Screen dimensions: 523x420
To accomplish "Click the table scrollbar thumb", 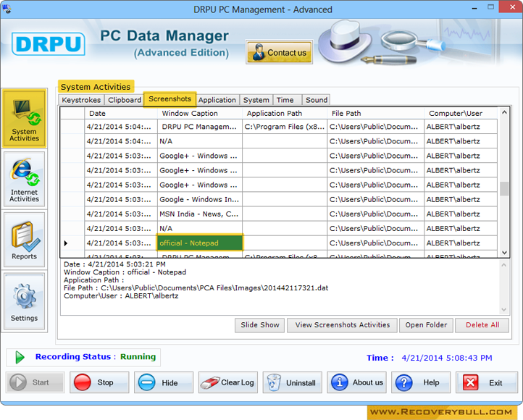I will tap(504, 189).
